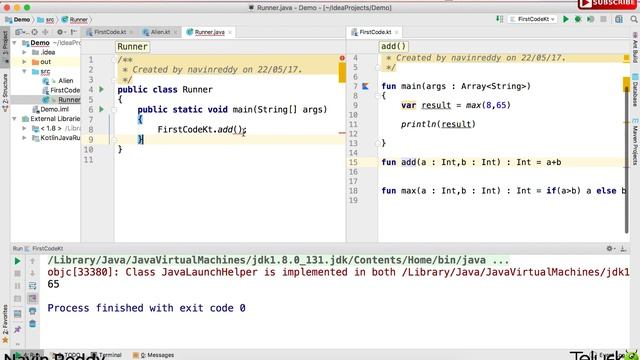Collapse the src folder

click(24, 71)
